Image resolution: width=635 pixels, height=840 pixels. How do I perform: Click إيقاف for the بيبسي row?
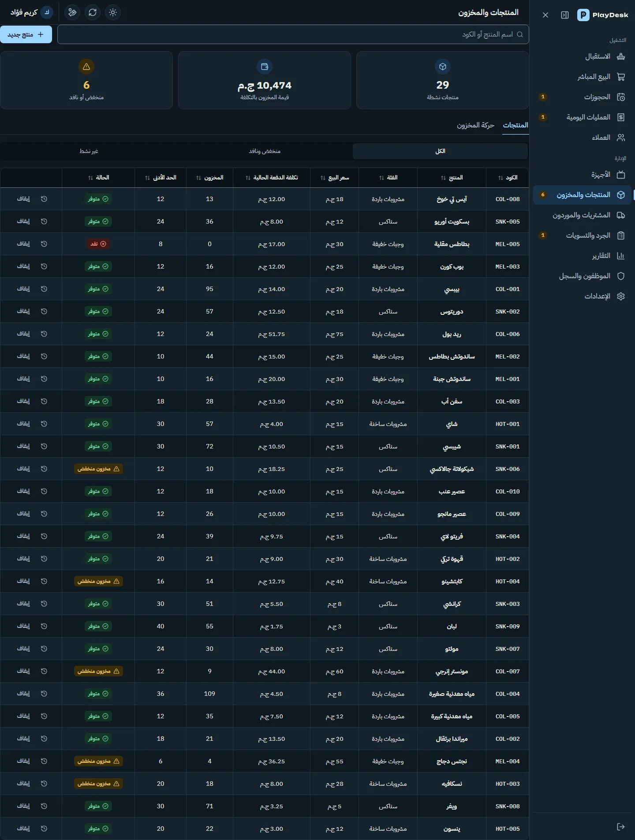click(23, 289)
